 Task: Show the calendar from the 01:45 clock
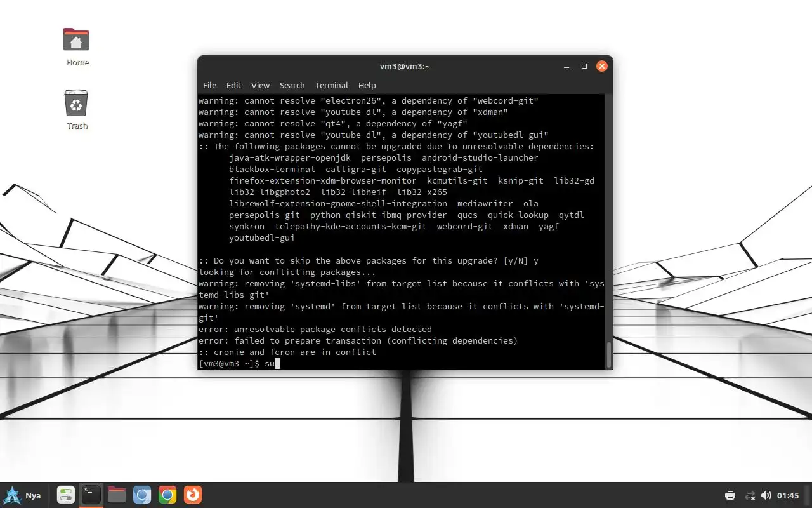click(788, 495)
